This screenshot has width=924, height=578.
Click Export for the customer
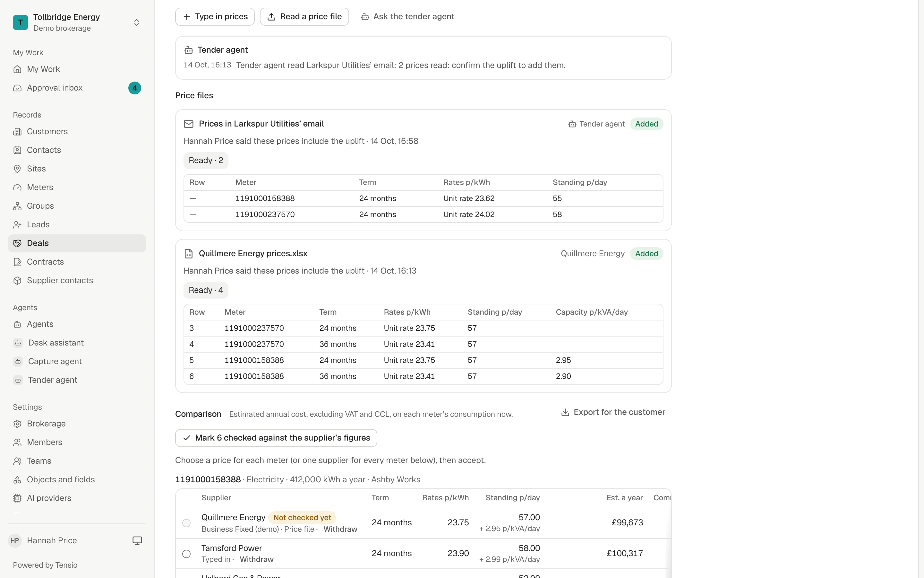[613, 412]
